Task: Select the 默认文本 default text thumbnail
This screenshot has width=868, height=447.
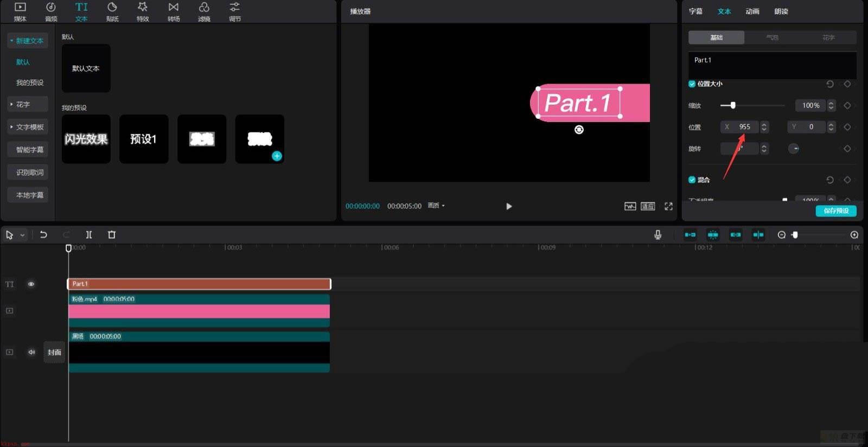Action: click(x=86, y=68)
